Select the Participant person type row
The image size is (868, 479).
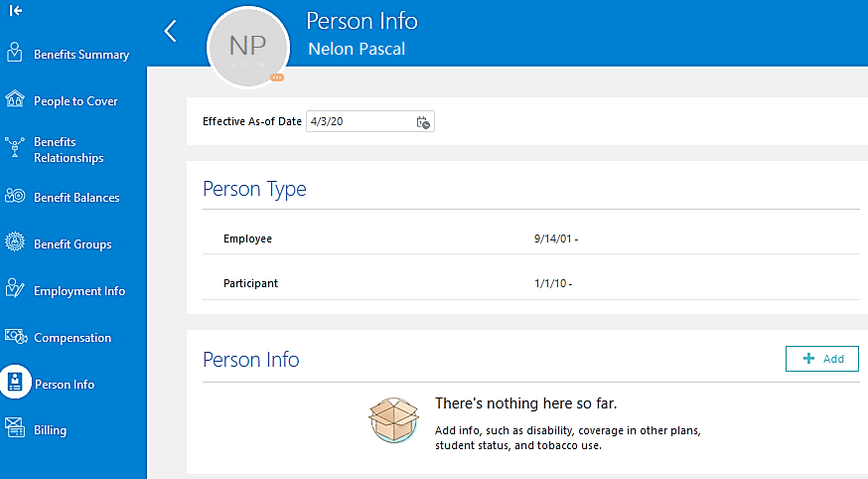click(x=531, y=283)
